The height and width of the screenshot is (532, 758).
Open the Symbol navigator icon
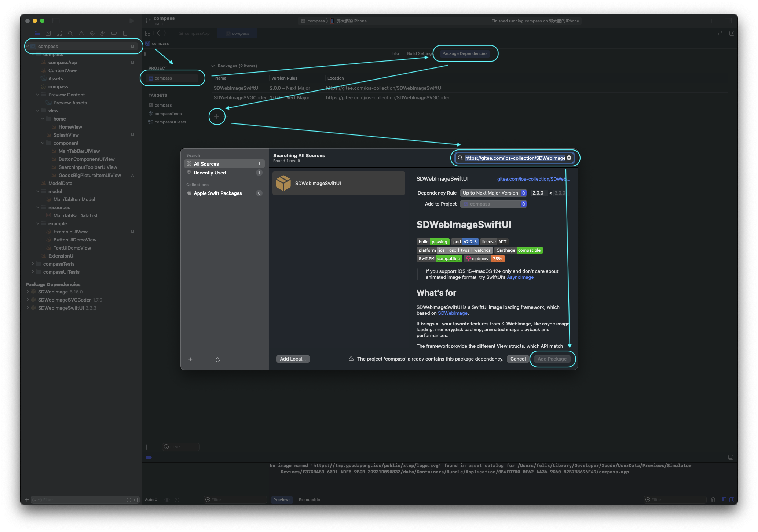click(59, 33)
